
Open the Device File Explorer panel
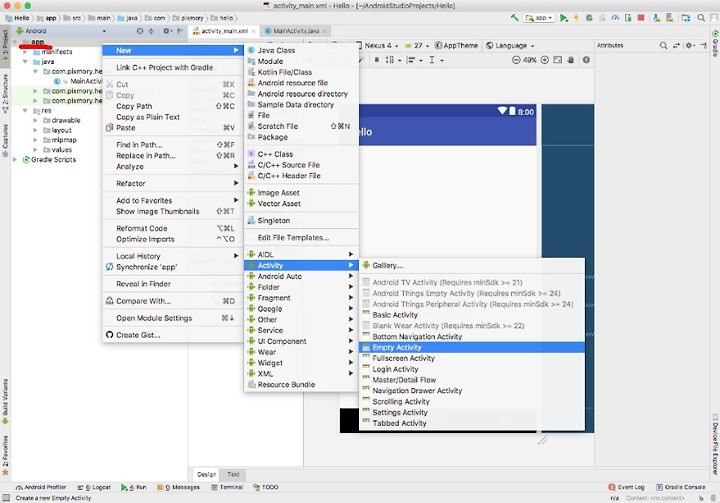715,444
